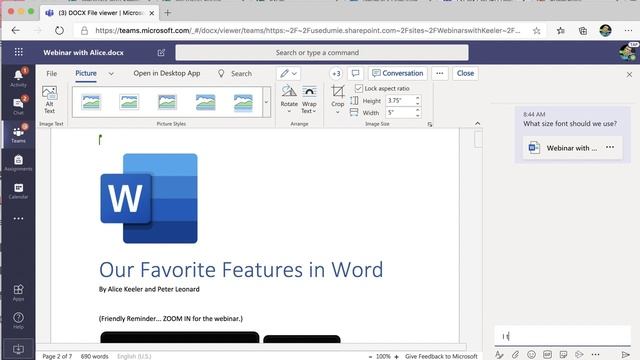Attach a file to the message
Image resolution: width=640 pixels, height=360 pixels.
(x=516, y=354)
